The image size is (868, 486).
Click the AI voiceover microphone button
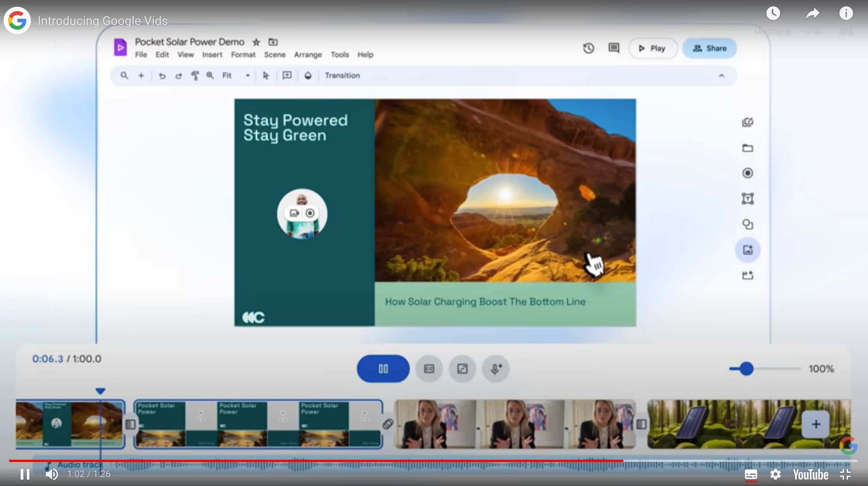[496, 369]
